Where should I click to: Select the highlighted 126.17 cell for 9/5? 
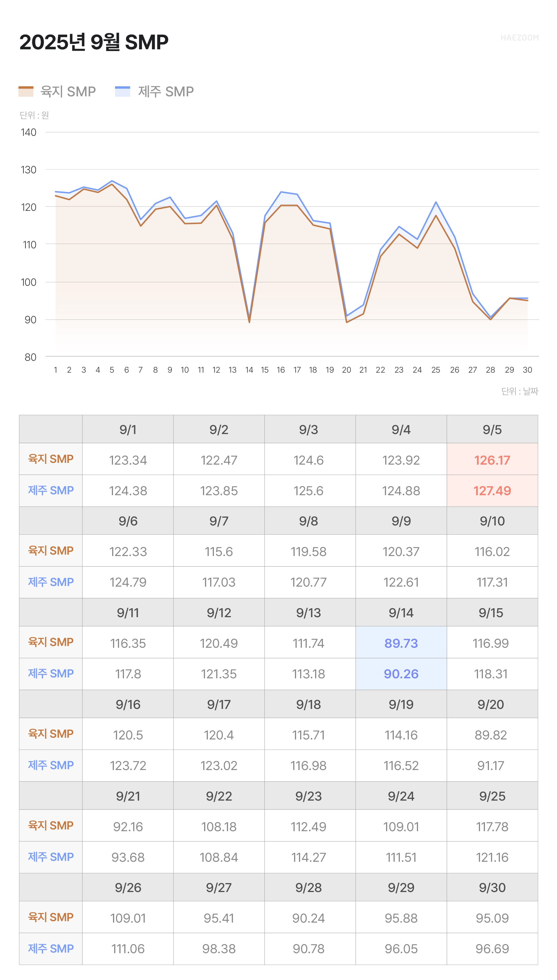coord(492,460)
